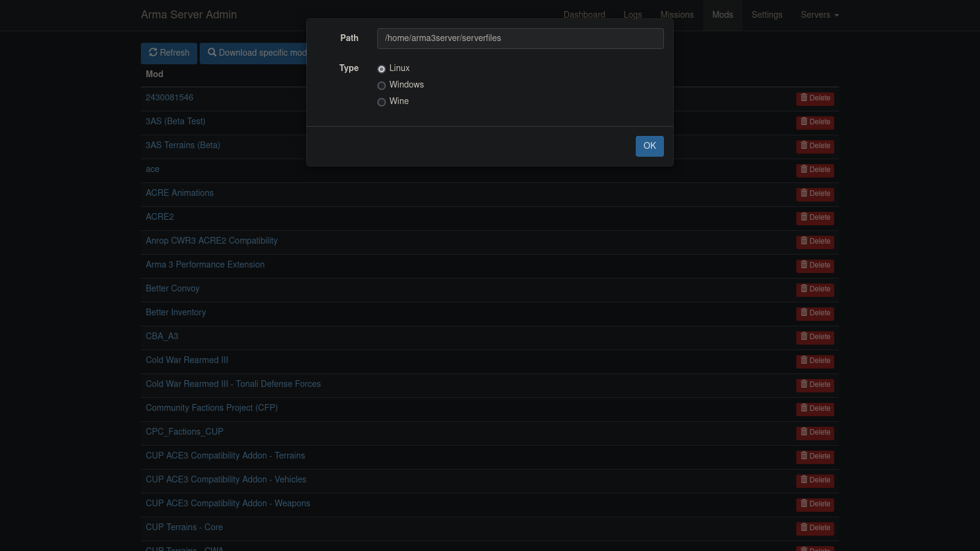Open CPC_Factions_CUP mod link
Viewport: 980px width, 551px height.
click(x=184, y=432)
